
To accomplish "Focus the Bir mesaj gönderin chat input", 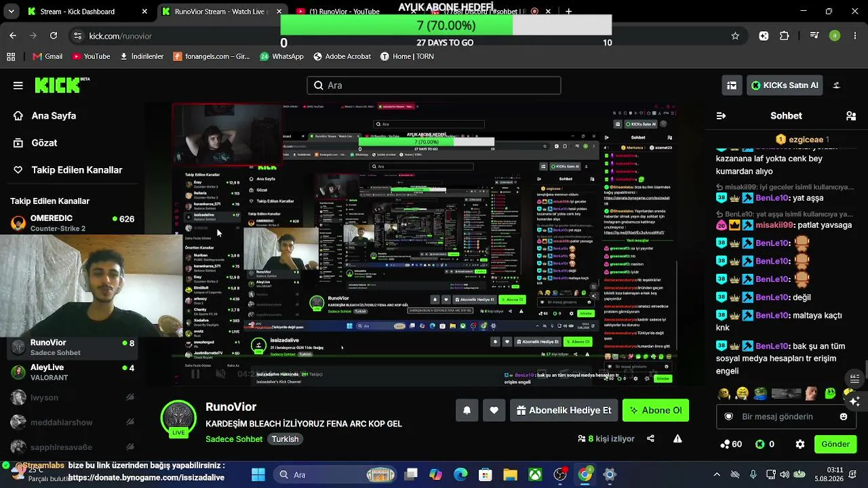I will [x=787, y=417].
